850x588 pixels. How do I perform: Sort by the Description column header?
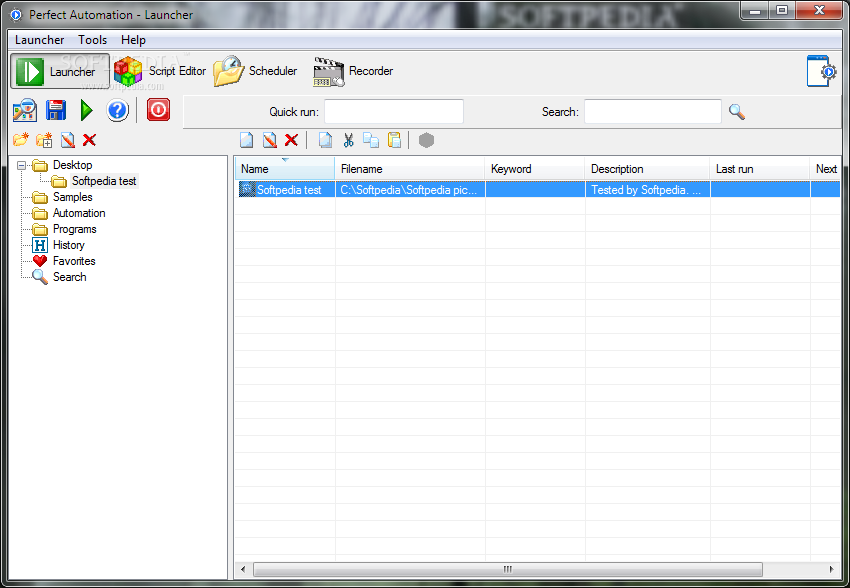pos(647,169)
